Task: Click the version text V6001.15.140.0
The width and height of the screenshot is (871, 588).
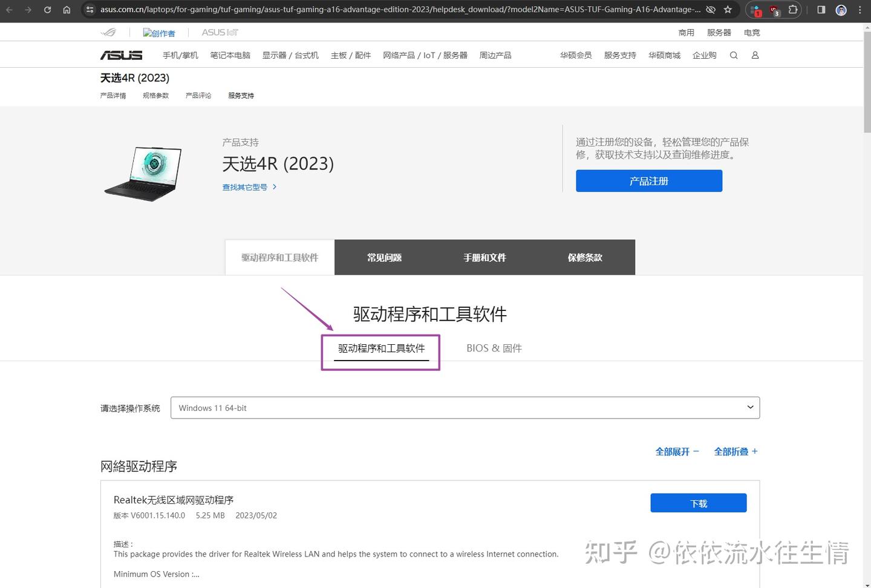Action: (x=149, y=515)
